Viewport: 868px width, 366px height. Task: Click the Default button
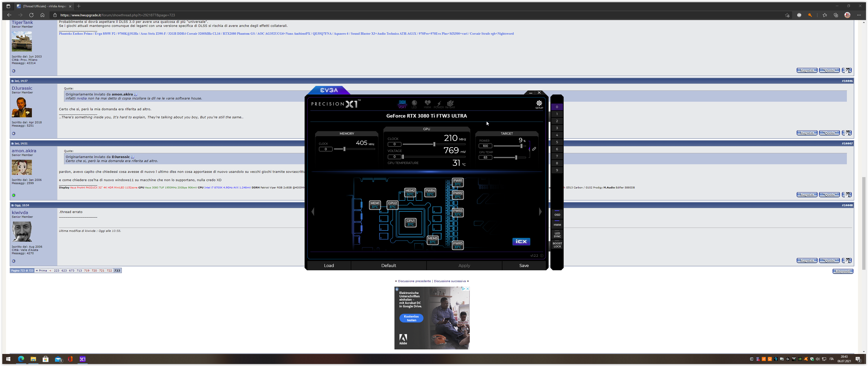point(388,266)
